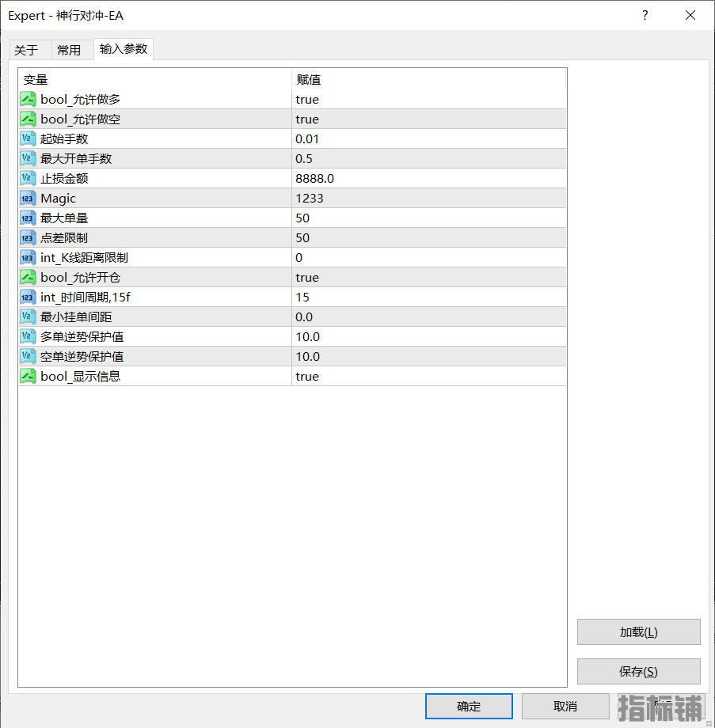Click the 止损金额 double type icon
Screen dimensions: 715x728
28,178
